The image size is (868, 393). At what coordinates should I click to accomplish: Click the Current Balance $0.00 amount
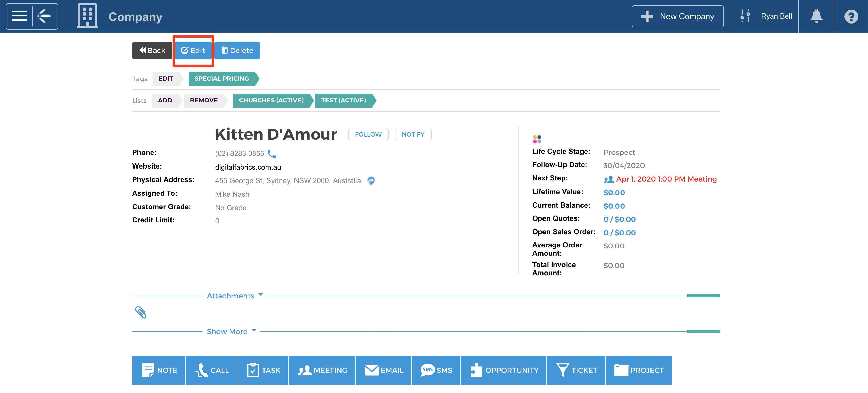point(614,206)
